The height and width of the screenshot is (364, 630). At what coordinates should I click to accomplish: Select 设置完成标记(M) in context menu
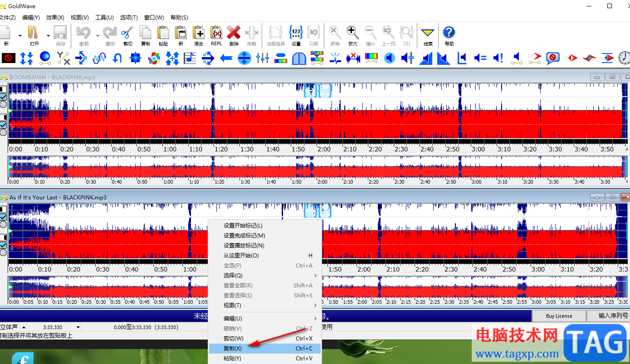pos(265,236)
